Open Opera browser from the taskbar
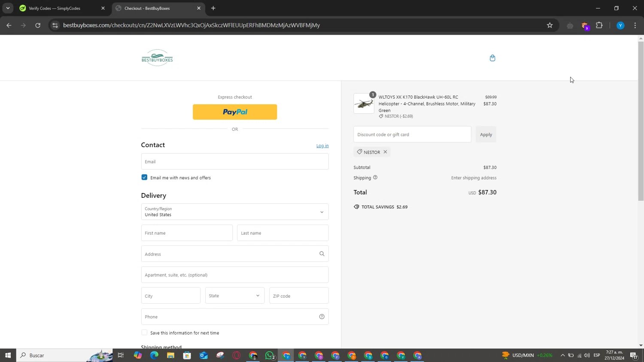The image size is (644, 362). [x=237, y=355]
